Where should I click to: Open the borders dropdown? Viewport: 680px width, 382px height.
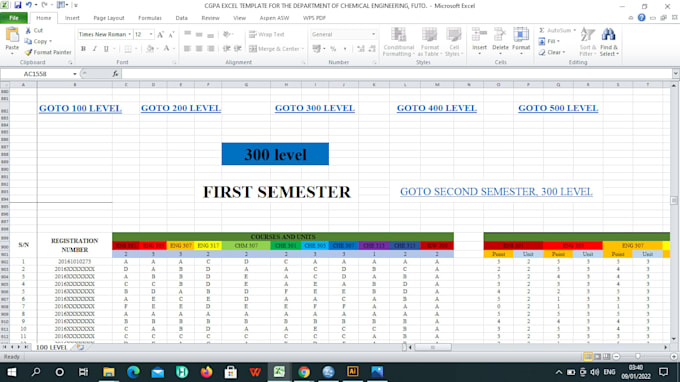[x=136, y=49]
